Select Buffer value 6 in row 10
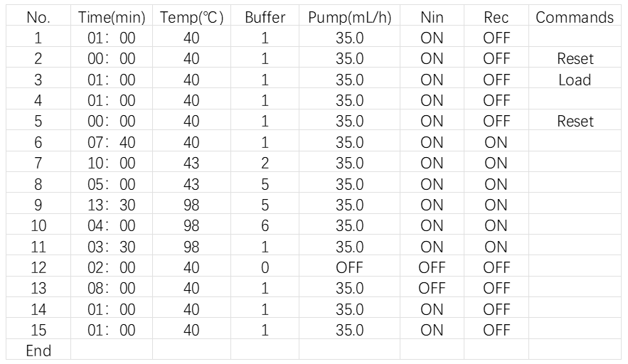Screen dimensions: 628x364 265,225
